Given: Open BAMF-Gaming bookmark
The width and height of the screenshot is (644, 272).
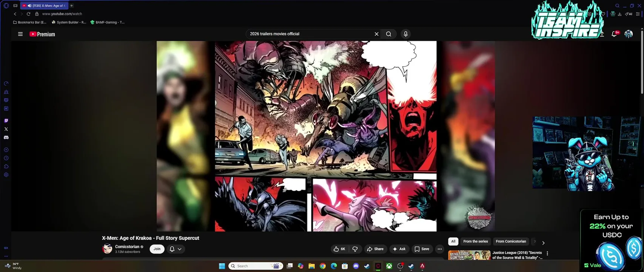Looking at the screenshot, I should (x=107, y=22).
